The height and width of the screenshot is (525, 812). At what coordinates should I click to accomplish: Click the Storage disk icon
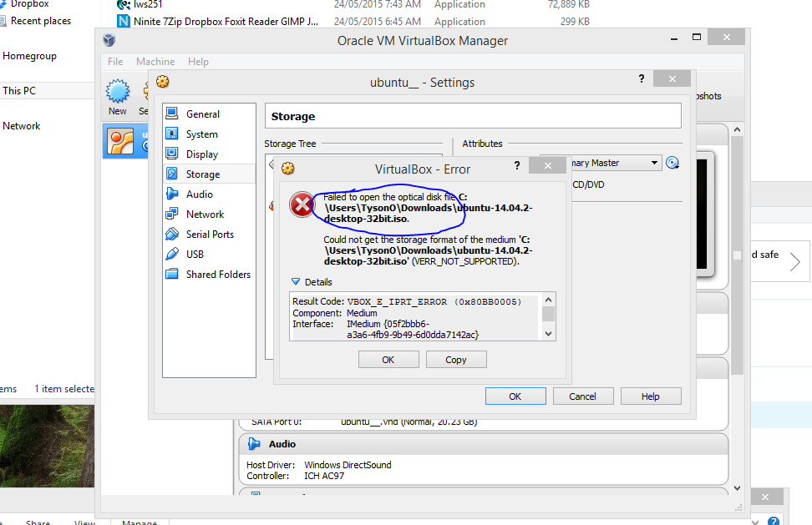[x=172, y=174]
